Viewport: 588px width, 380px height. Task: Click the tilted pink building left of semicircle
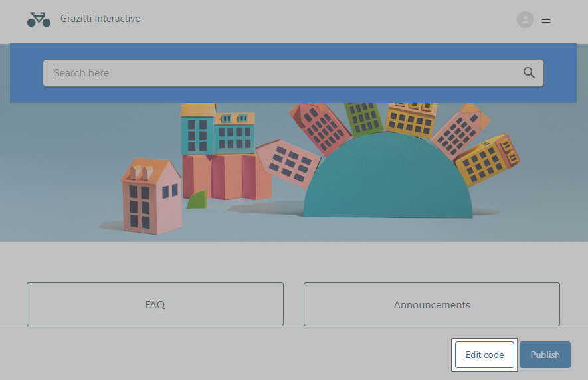pos(288,161)
